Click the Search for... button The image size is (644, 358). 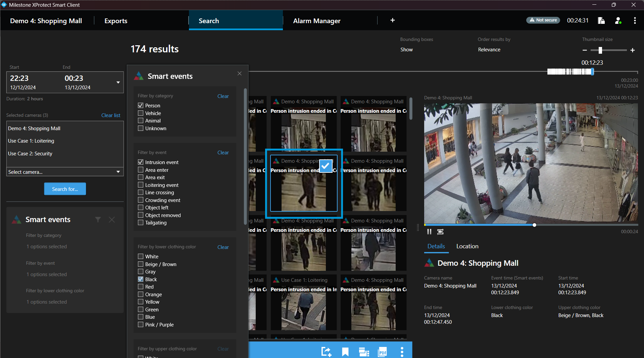point(65,189)
